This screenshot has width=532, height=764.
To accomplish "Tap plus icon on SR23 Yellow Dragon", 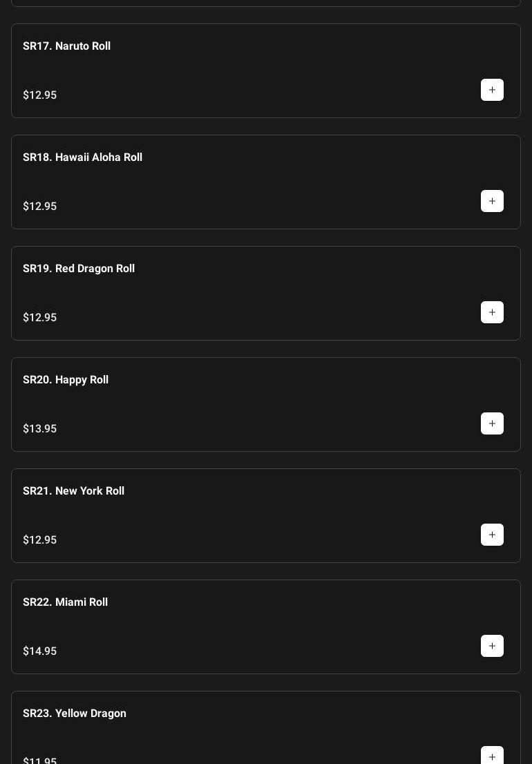I will point(492,756).
